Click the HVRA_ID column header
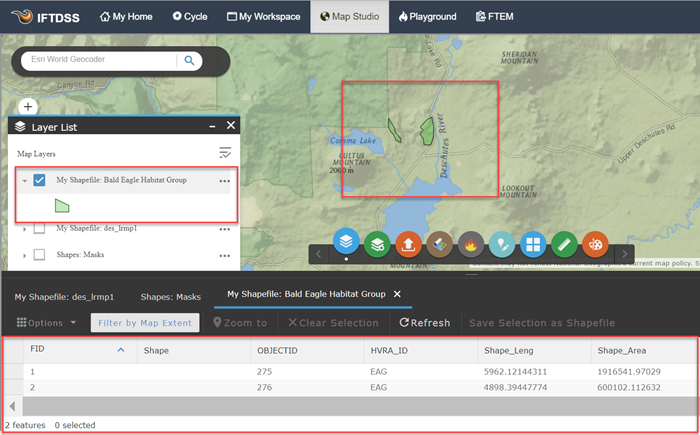Screen dimensions: 700x435 coord(421,350)
